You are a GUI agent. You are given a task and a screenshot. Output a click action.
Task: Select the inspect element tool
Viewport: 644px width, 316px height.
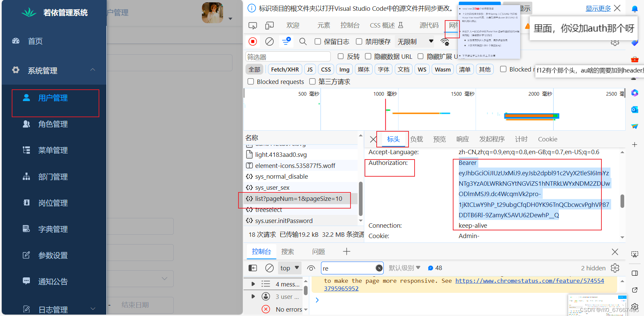(253, 25)
